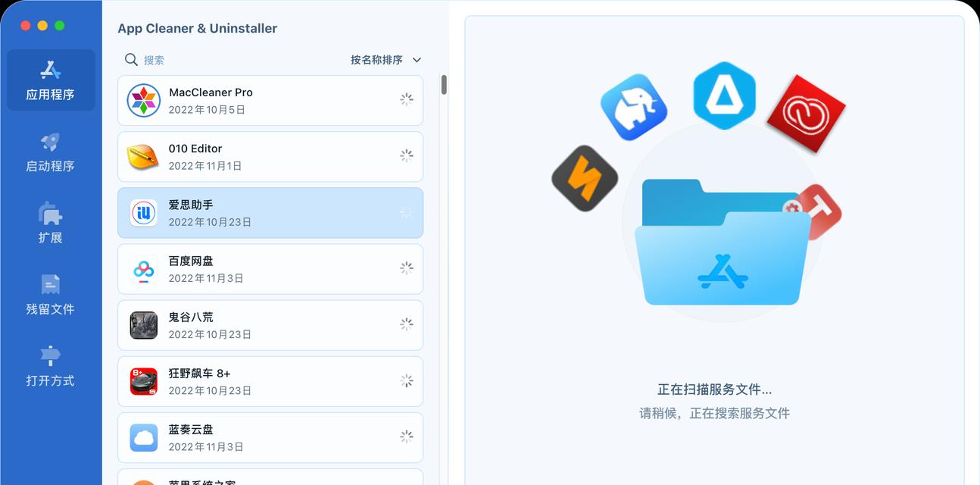Click the 2022年11月3日 date under 百度网盘
The image size is (980, 485).
206,278
